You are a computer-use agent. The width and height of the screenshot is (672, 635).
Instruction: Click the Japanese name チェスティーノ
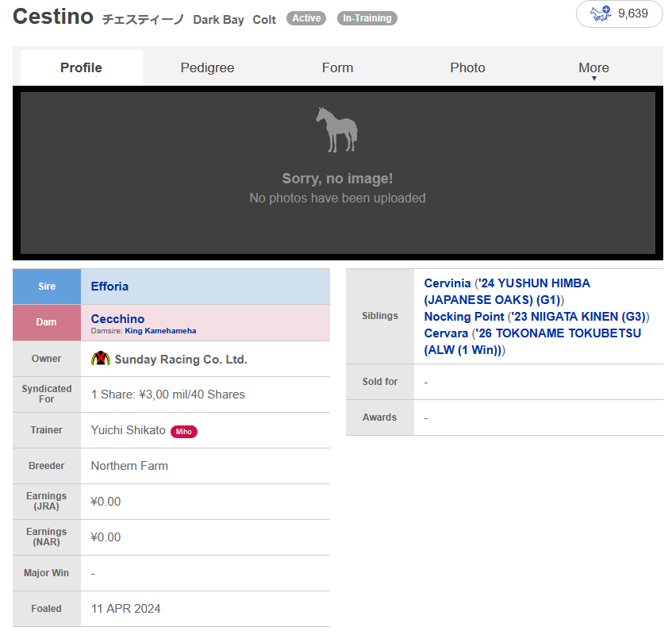point(143,19)
